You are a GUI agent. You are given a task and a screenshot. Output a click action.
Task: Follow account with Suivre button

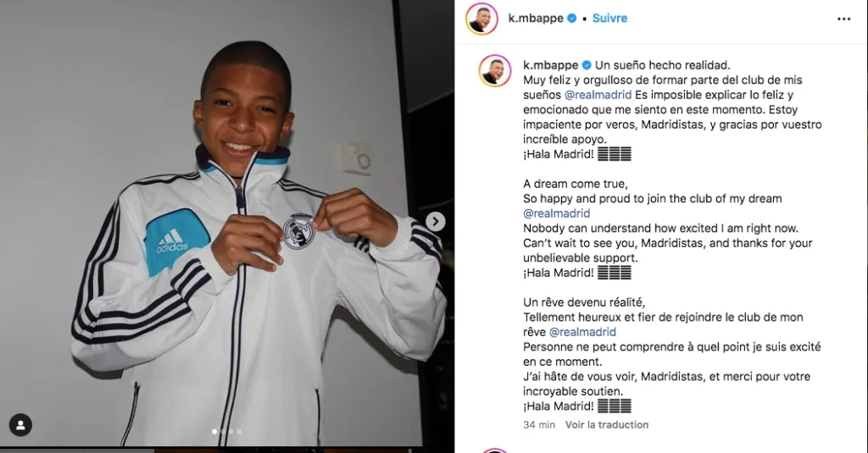click(609, 19)
